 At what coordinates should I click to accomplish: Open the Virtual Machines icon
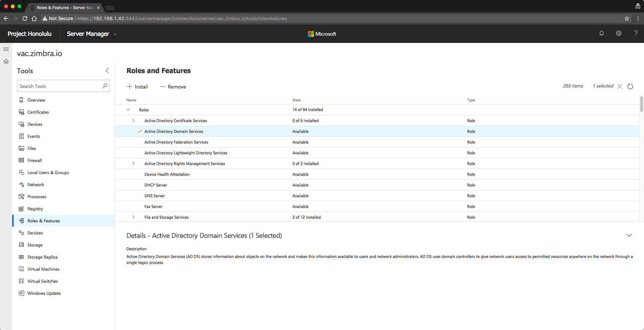(21, 269)
